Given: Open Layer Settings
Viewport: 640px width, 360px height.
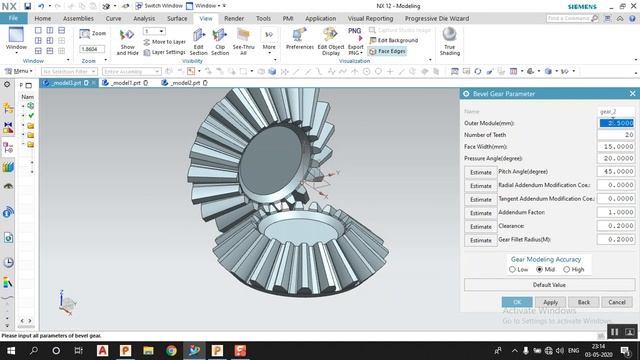Looking at the screenshot, I should [x=164, y=52].
